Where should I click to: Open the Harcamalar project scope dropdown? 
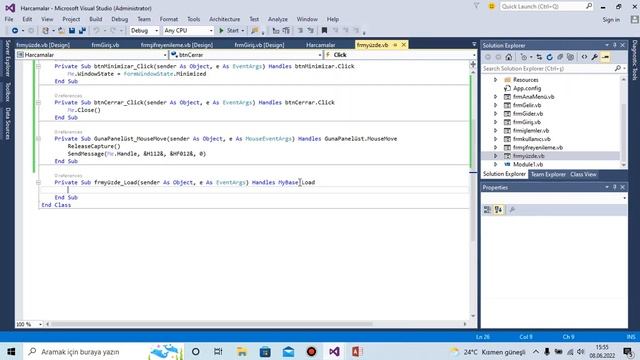click(92, 55)
